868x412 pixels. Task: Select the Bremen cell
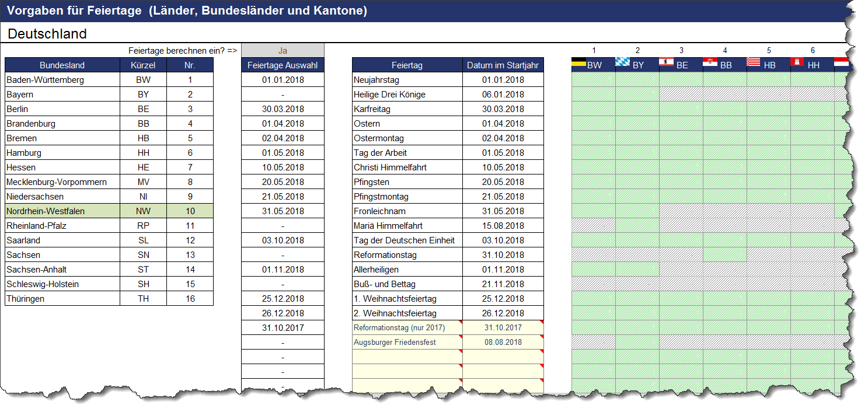[x=62, y=138]
